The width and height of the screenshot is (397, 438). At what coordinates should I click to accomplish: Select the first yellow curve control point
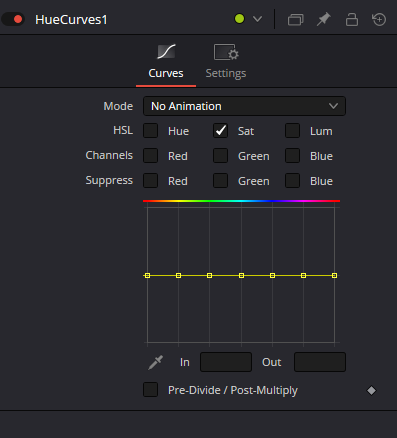(148, 275)
